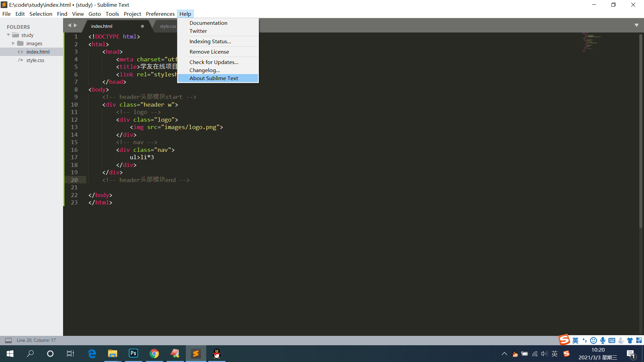Image resolution: width=644 pixels, height=362 pixels.
Task: Open Sogou voice input microphone icon
Action: point(603,340)
